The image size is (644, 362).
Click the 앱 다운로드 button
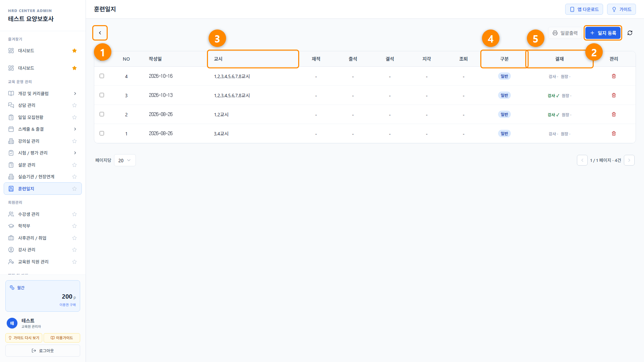click(x=584, y=9)
